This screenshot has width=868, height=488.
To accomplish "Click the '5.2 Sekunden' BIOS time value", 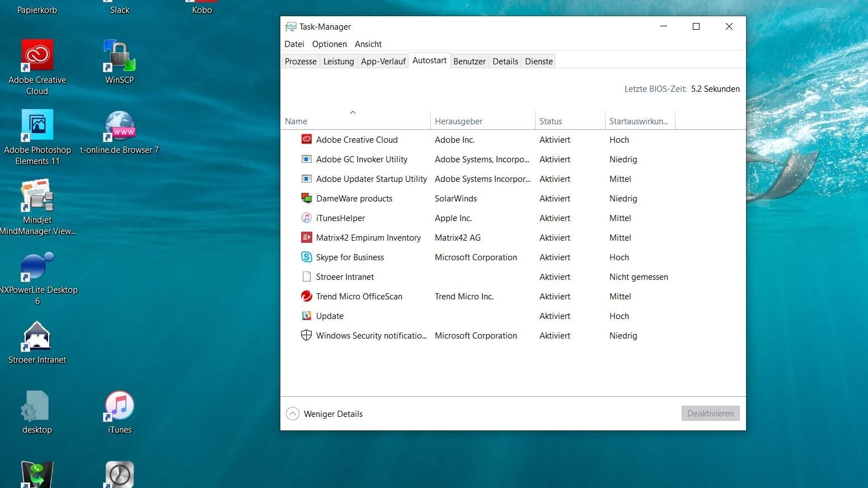I will [715, 89].
